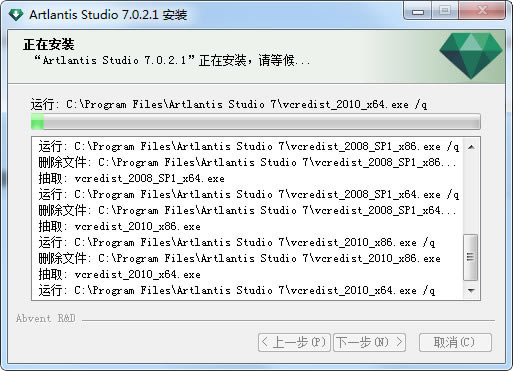Click the 正在安装 heading
Screen dimensions: 513x371
pyautogui.click(x=49, y=44)
